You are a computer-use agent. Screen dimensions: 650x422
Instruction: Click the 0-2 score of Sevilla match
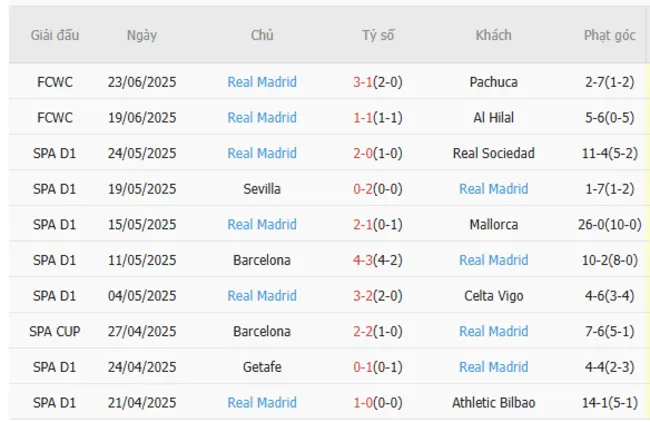pyautogui.click(x=364, y=189)
